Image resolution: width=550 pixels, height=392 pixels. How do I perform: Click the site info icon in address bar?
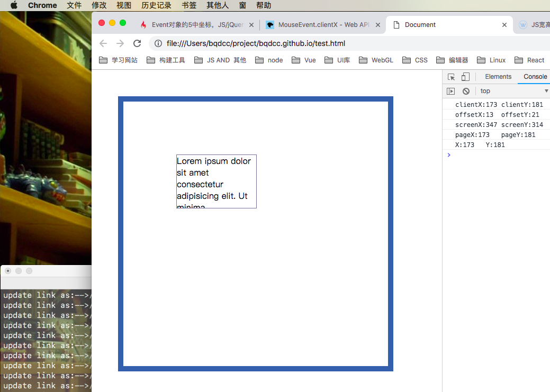click(158, 43)
